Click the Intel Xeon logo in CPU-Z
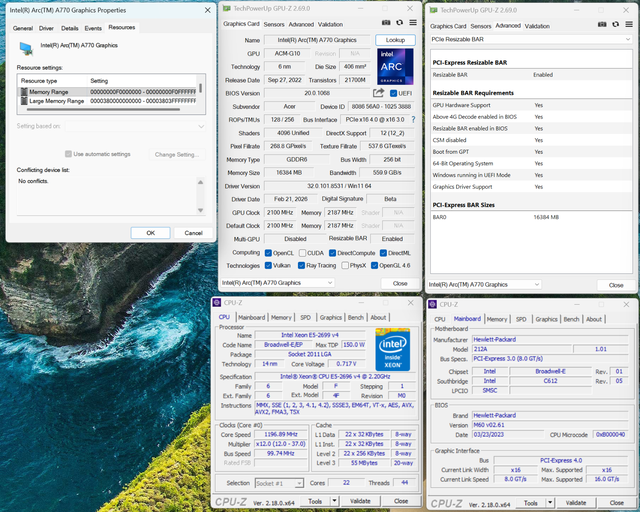 tap(392, 349)
